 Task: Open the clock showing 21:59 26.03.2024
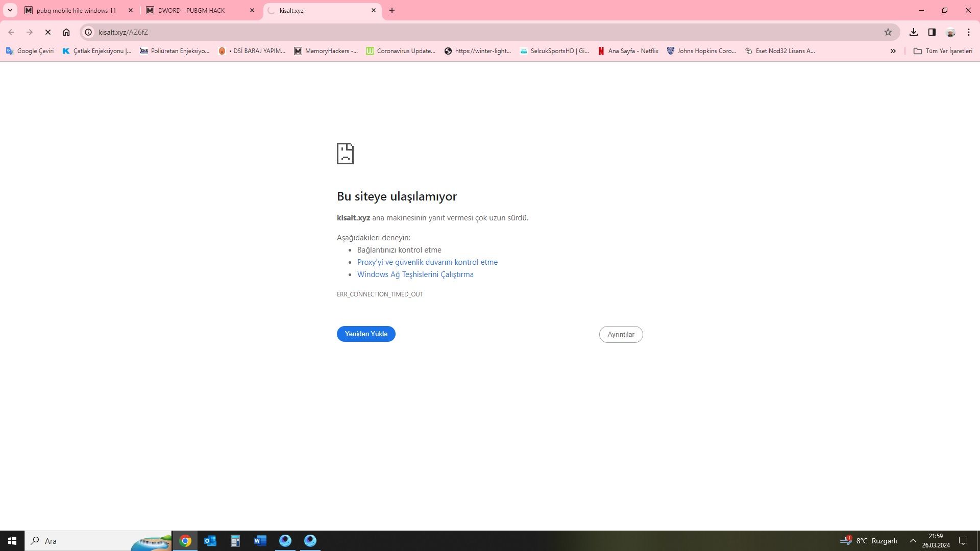click(936, 541)
